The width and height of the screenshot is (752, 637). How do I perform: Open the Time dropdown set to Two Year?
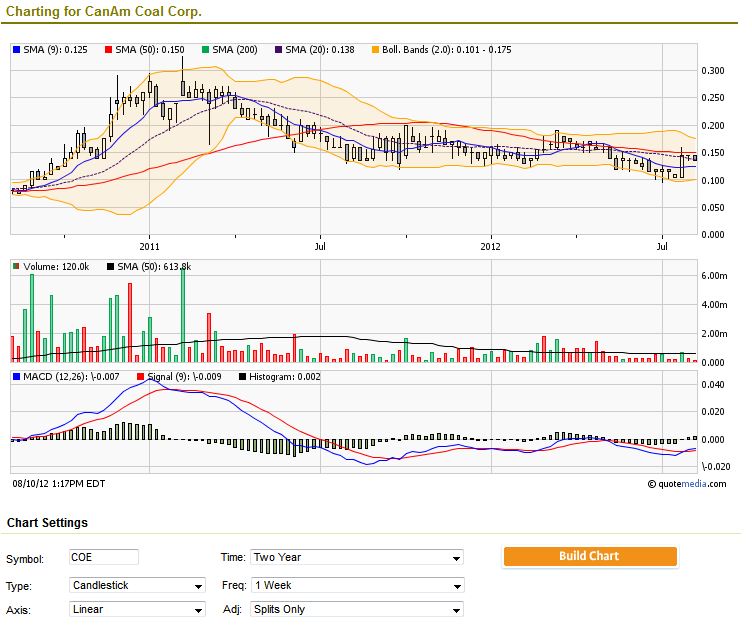point(357,557)
